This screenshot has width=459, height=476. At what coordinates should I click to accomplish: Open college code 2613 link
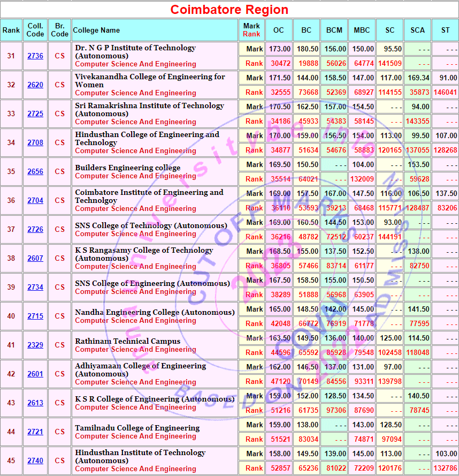click(35, 403)
